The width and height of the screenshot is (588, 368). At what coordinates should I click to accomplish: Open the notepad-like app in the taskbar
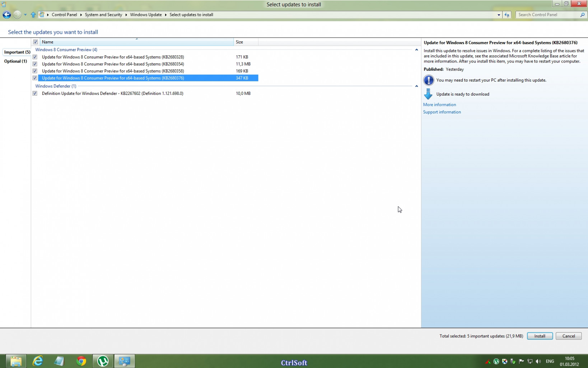pyautogui.click(x=59, y=361)
